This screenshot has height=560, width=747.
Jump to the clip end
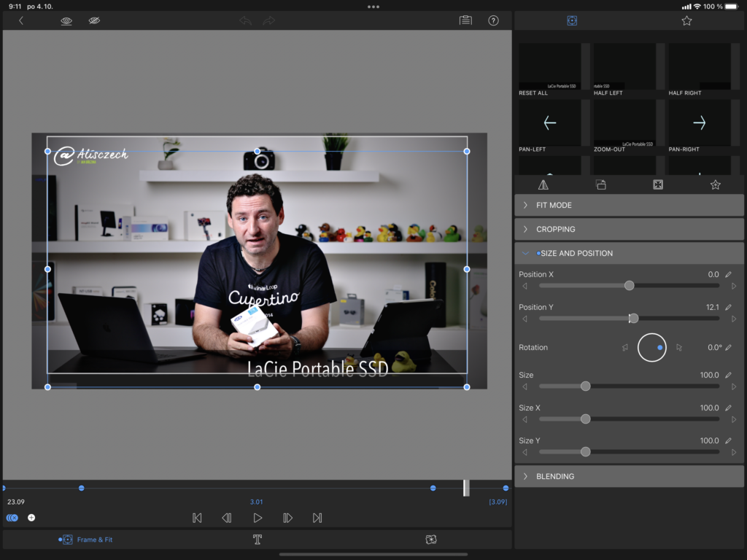[x=317, y=518]
